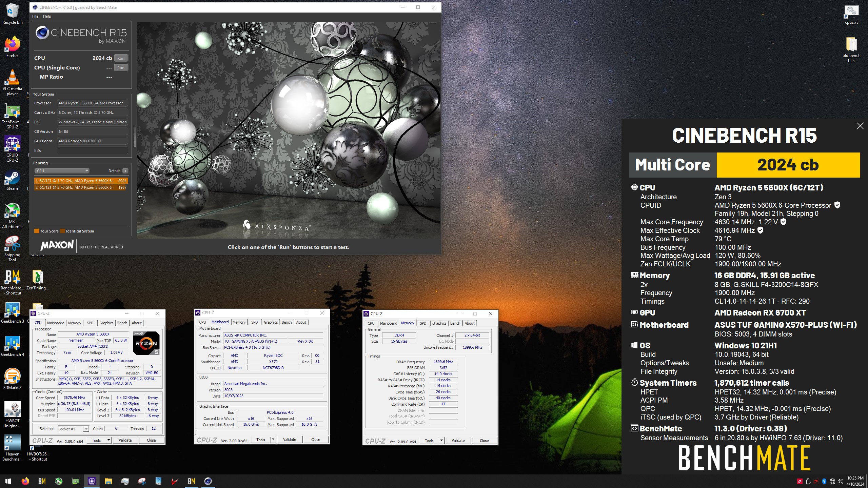Click the Cinebench Info input field
868x488 pixels.
click(93, 150)
